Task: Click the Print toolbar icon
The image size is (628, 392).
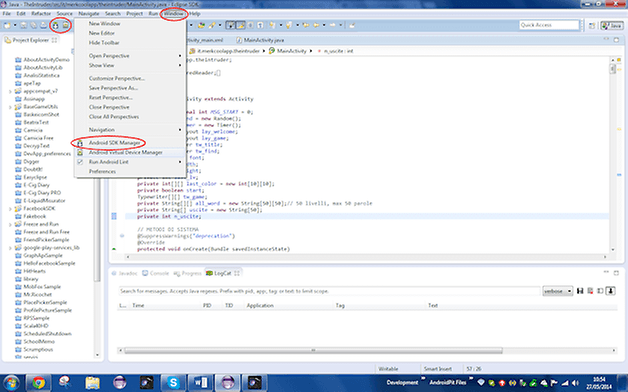Action: 43,26
